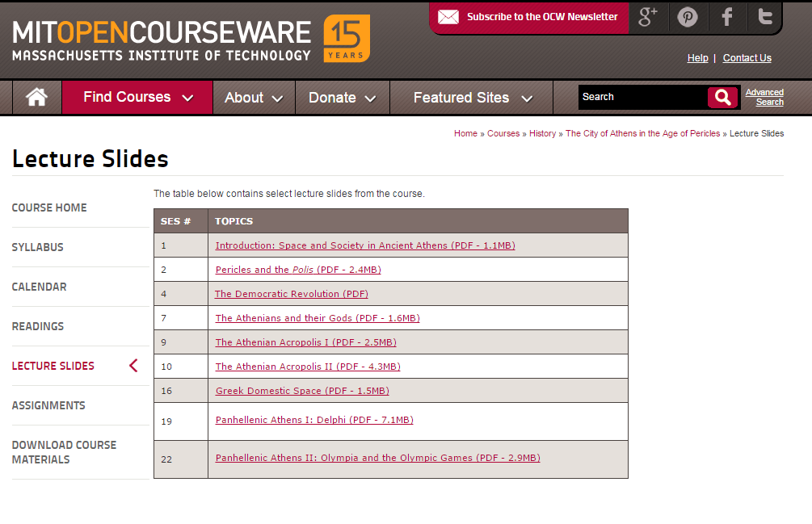This screenshot has height=524, width=812.
Task: Expand the Featured Sites dropdown menu
Action: click(x=472, y=98)
